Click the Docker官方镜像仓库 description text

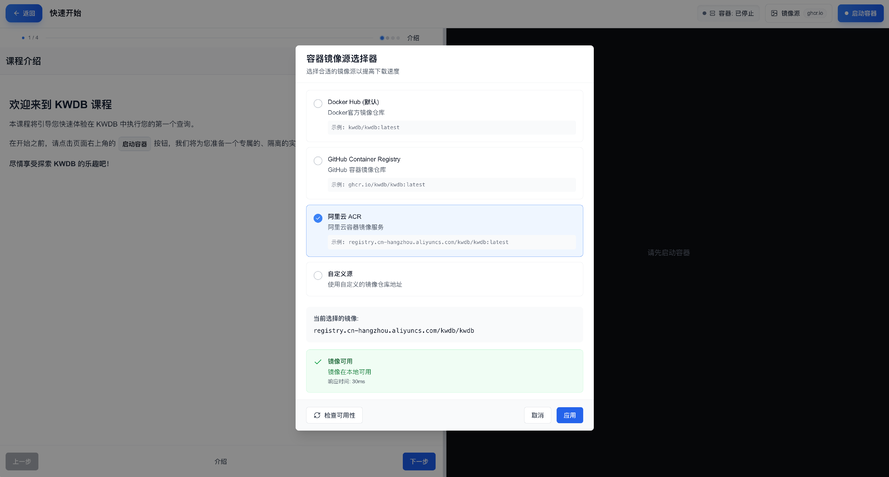pyautogui.click(x=356, y=113)
